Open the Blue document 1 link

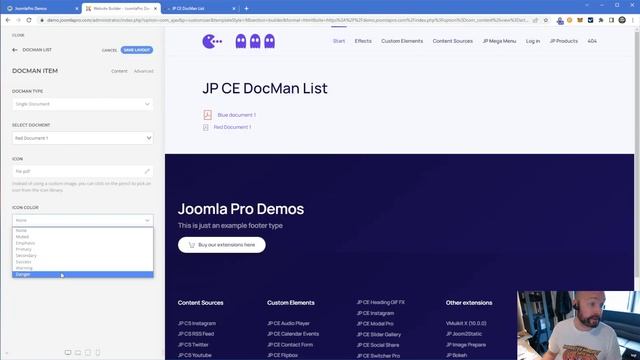[x=237, y=115]
